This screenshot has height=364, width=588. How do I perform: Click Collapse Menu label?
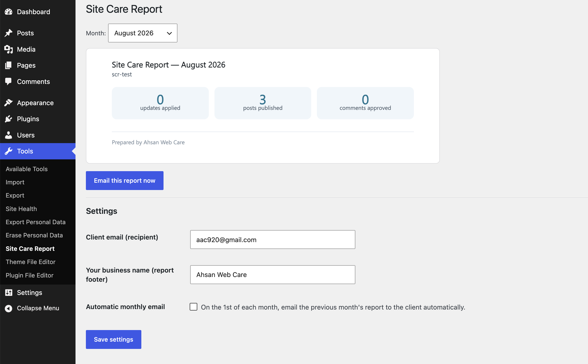point(38,308)
